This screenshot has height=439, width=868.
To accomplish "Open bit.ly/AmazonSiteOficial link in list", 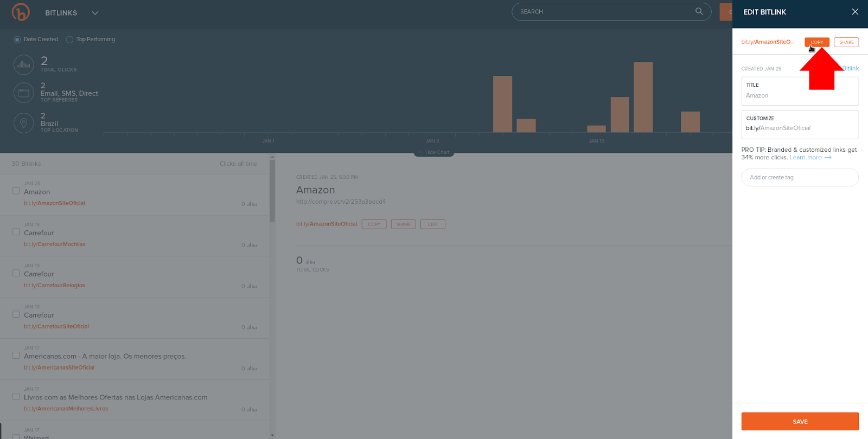I will click(x=54, y=203).
